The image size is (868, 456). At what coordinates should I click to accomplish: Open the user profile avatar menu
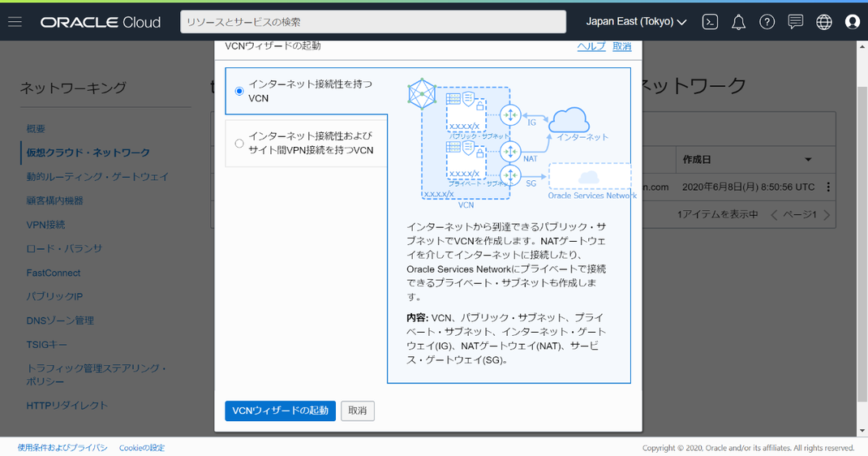(853, 22)
